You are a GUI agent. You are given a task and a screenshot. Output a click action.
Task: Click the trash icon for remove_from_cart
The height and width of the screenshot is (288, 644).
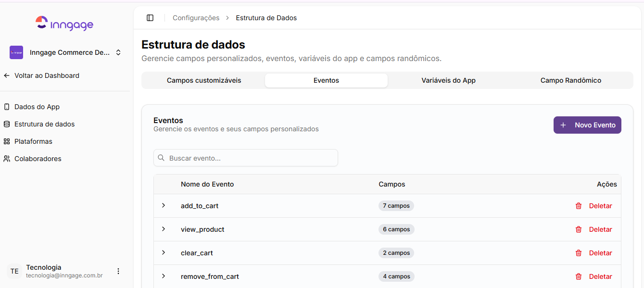point(579,276)
